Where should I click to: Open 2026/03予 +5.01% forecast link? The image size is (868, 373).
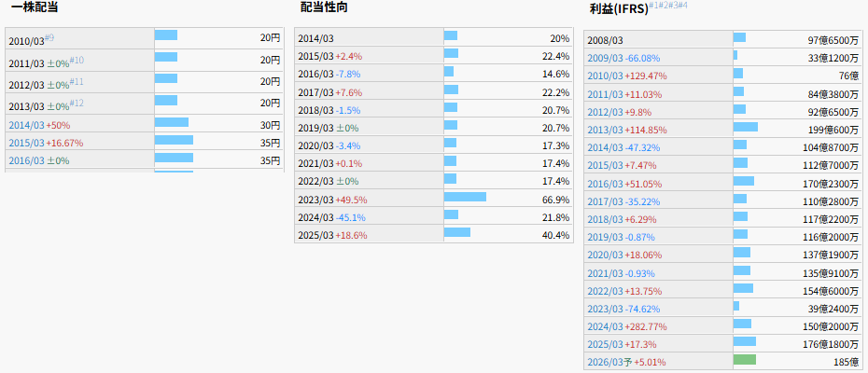point(626,361)
